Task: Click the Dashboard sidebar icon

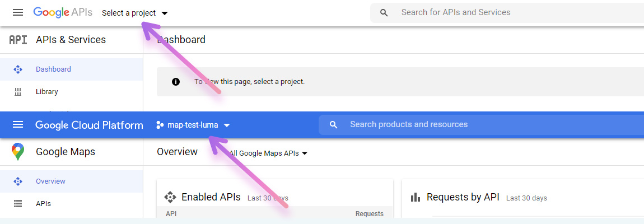Action: (x=18, y=69)
